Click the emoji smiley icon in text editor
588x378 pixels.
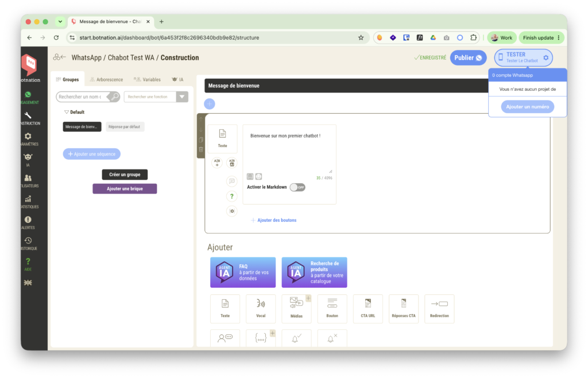coord(259,176)
